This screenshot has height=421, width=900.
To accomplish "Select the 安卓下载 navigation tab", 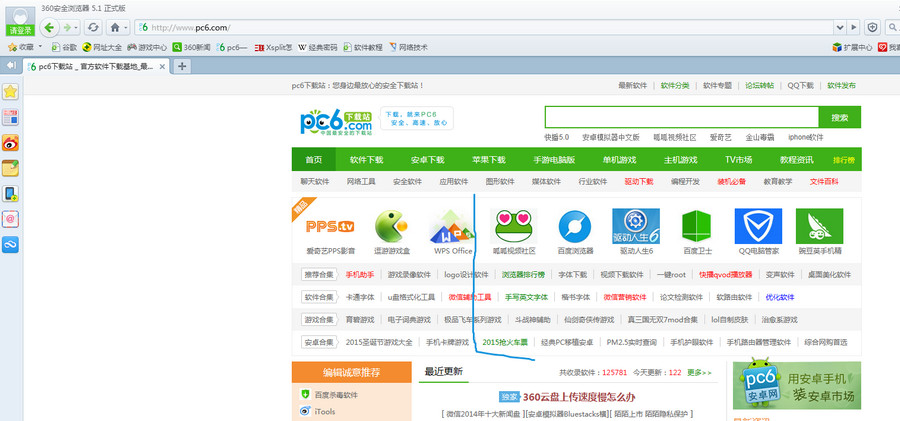I will point(428,160).
